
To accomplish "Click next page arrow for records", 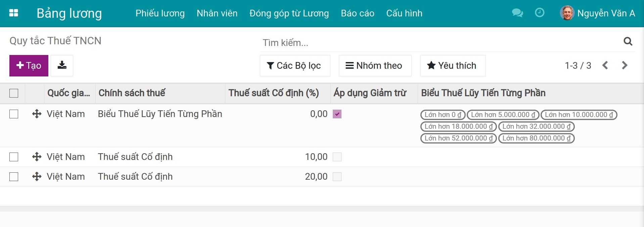I will click(624, 65).
